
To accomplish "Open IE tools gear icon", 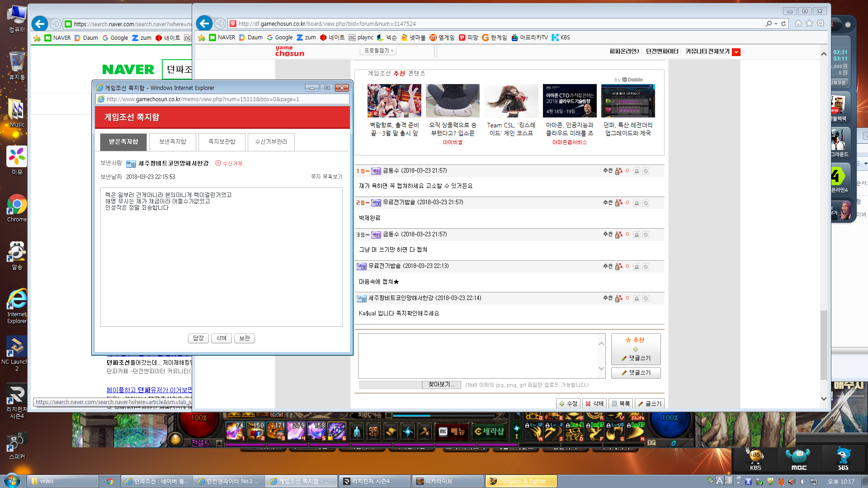I will [821, 23].
